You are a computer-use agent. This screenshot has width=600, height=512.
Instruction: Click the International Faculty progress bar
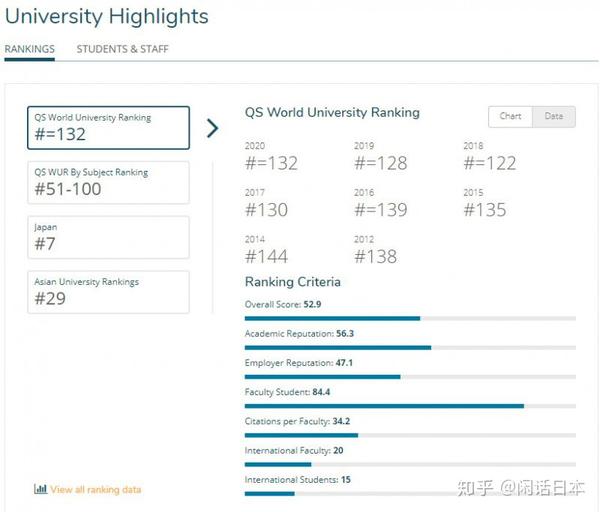(410, 465)
